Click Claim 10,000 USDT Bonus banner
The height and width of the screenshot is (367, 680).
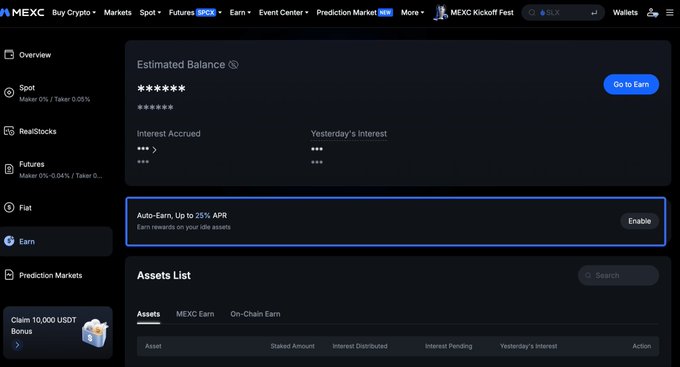58,332
